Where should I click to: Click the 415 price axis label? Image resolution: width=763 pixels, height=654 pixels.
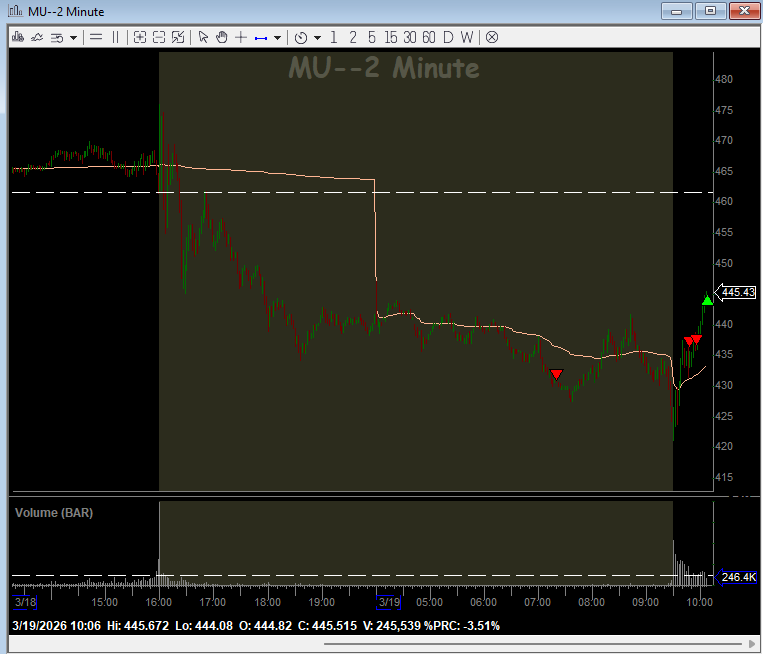click(x=724, y=477)
